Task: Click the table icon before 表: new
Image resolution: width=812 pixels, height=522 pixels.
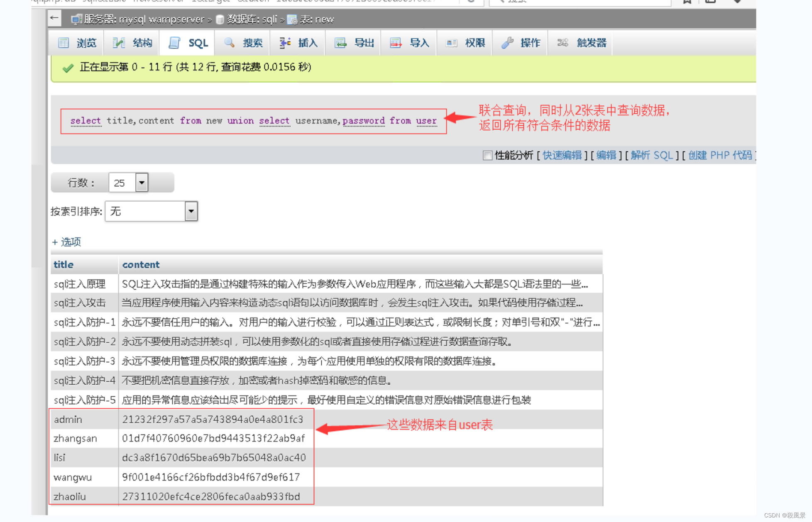Action: click(292, 20)
